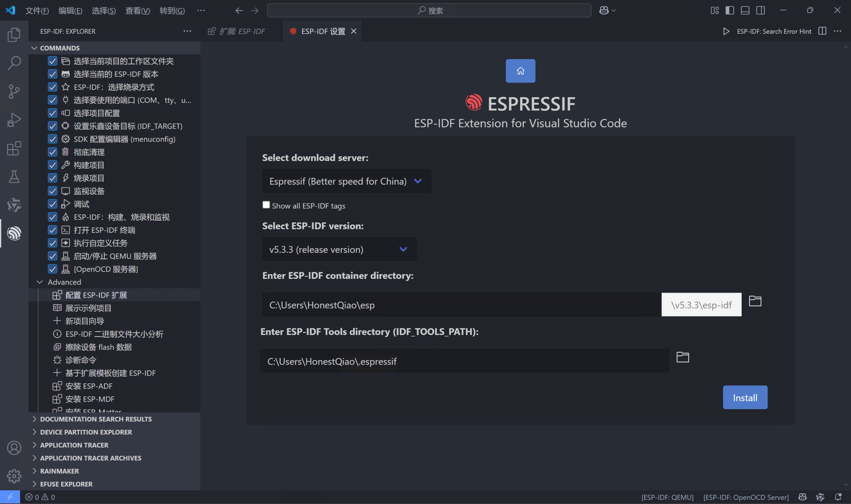Image resolution: width=851 pixels, height=504 pixels.
Task: Click ESP-IDF container directory input field
Action: click(462, 305)
